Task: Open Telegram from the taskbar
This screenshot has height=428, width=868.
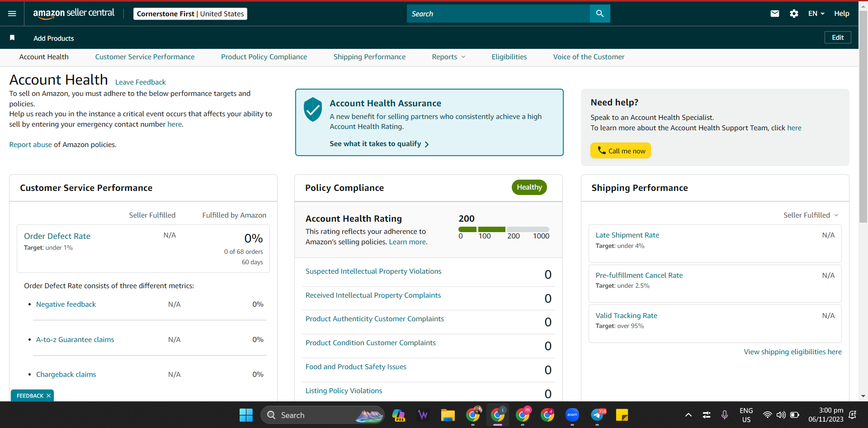Action: (x=598, y=415)
